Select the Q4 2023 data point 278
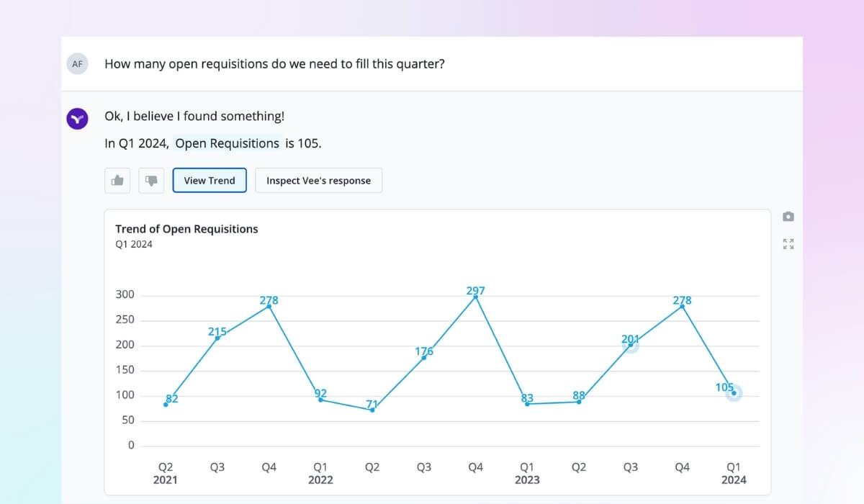 coord(682,306)
